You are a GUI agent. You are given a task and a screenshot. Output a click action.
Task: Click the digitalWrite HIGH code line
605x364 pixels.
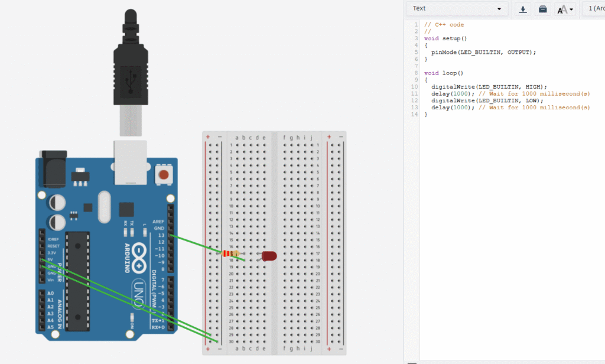click(489, 86)
